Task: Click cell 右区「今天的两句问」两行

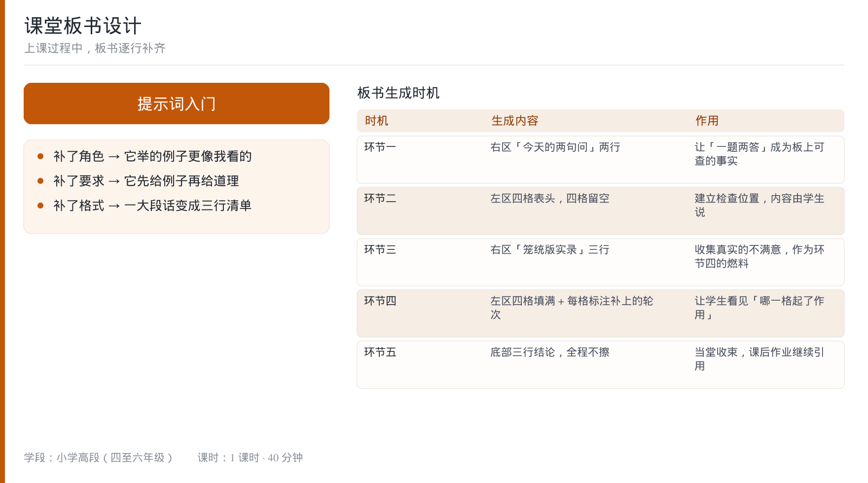Action: 555,147
